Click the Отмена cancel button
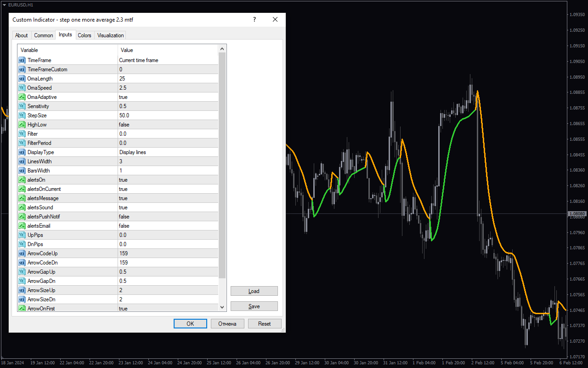The height and width of the screenshot is (368, 588). pyautogui.click(x=227, y=324)
